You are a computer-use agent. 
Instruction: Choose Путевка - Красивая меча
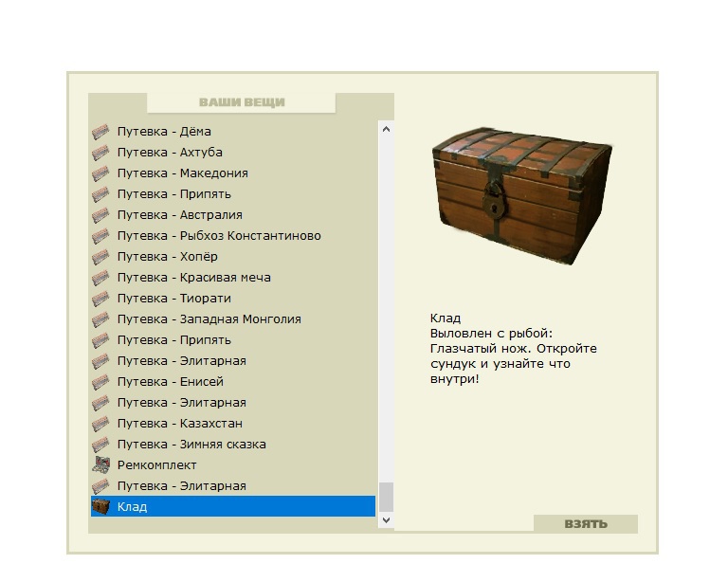233,278
